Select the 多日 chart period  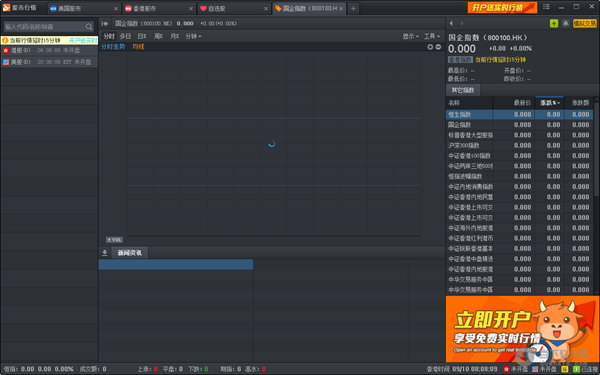[x=125, y=36]
